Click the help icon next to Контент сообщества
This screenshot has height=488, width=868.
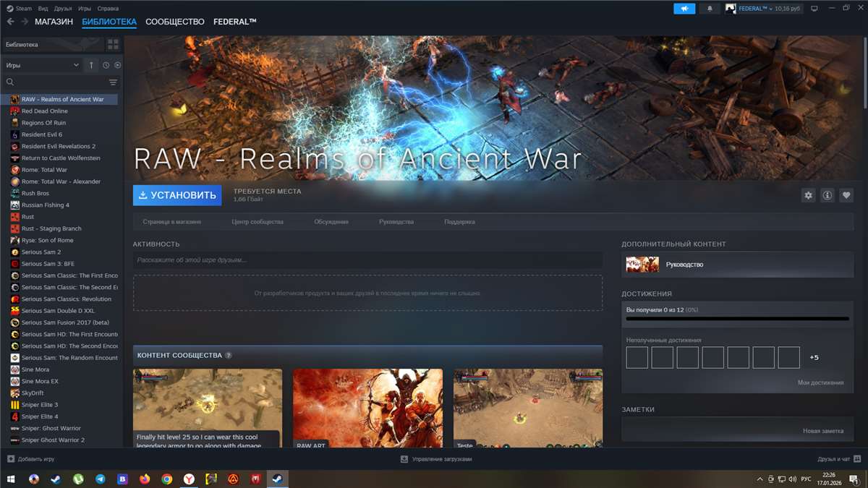pyautogui.click(x=229, y=356)
